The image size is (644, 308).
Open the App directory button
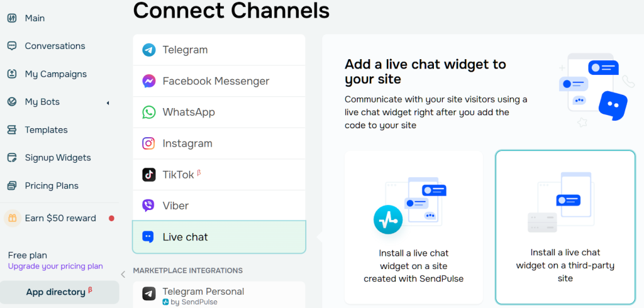[x=59, y=292]
